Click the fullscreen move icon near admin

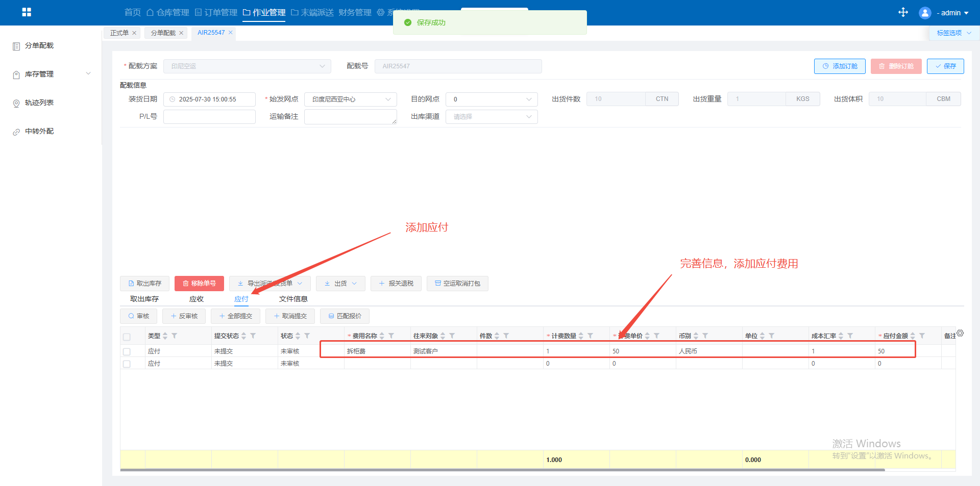[x=903, y=12]
